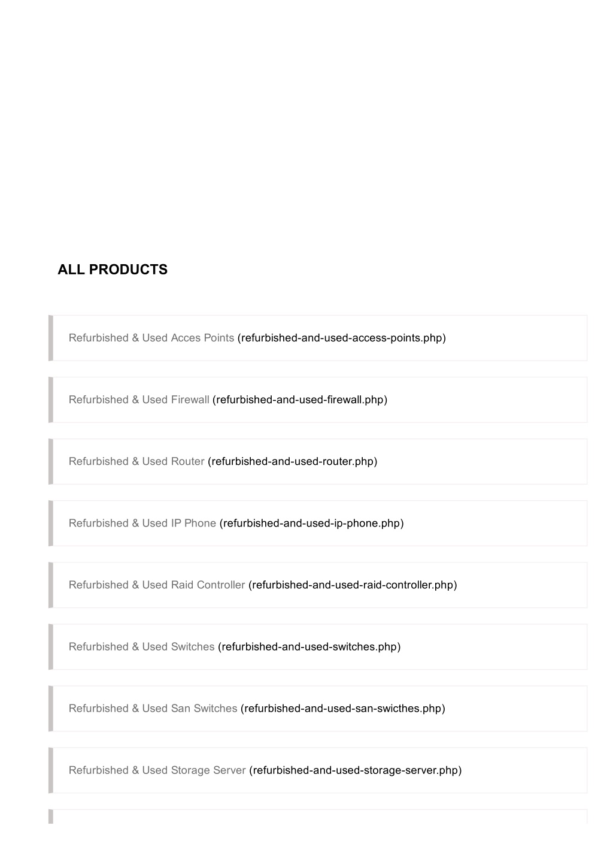This screenshot has height=868, width=613.
Task: Click the gray accent bar beside the Switches row
Action: [51, 646]
